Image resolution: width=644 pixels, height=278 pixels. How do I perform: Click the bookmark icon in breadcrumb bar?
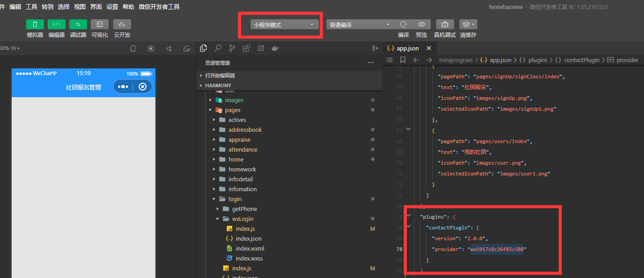click(403, 60)
